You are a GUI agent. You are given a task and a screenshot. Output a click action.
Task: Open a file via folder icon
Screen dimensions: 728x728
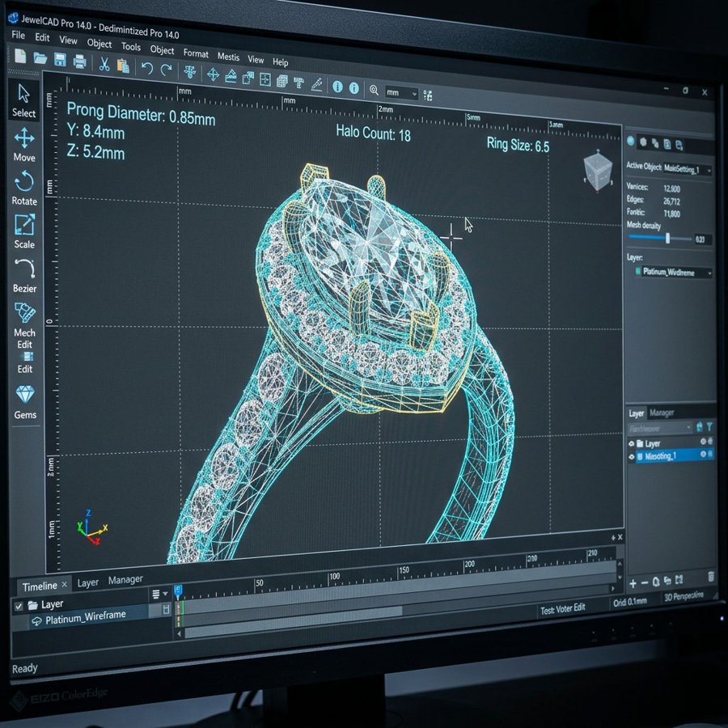pyautogui.click(x=40, y=58)
